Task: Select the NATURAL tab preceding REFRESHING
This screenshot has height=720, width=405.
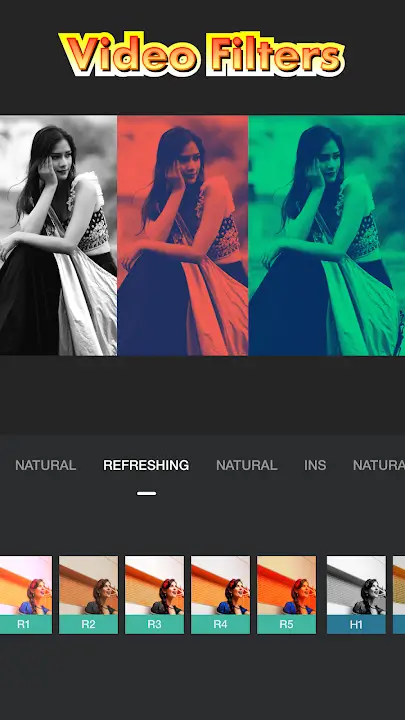Action: click(x=45, y=465)
